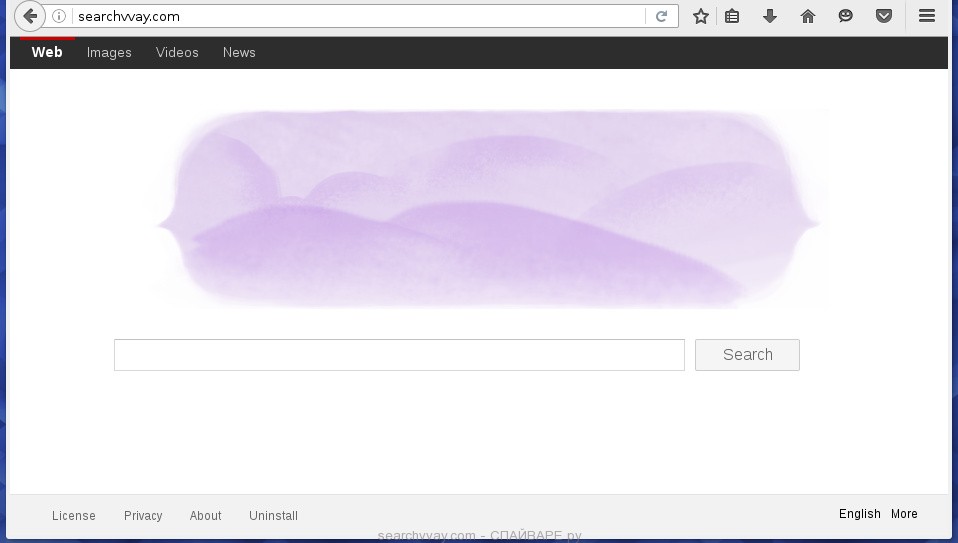Switch to the Images tab

point(109,53)
